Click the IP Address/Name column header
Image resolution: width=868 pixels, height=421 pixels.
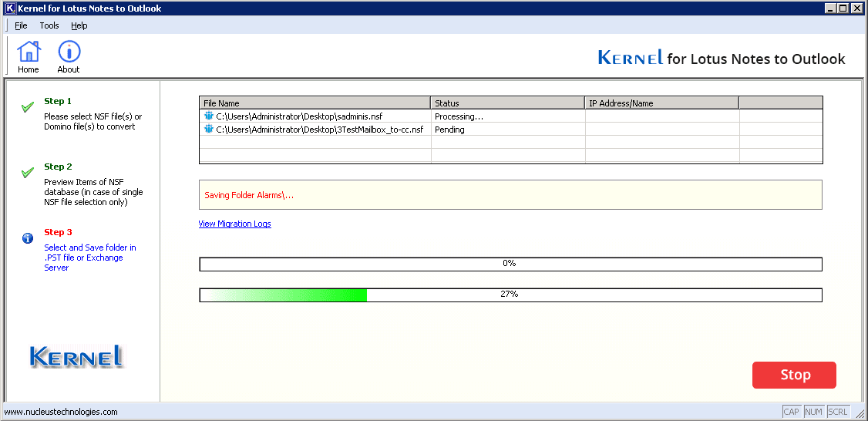(662, 103)
